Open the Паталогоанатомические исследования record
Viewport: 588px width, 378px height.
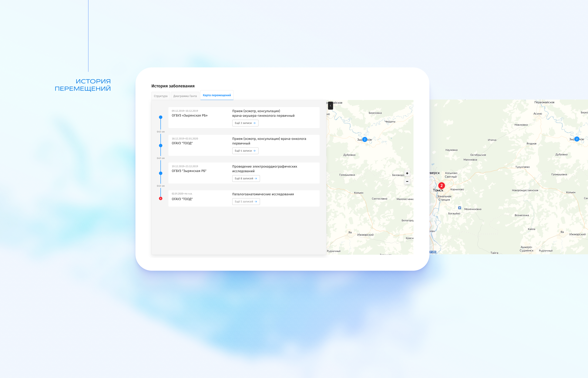(x=263, y=194)
